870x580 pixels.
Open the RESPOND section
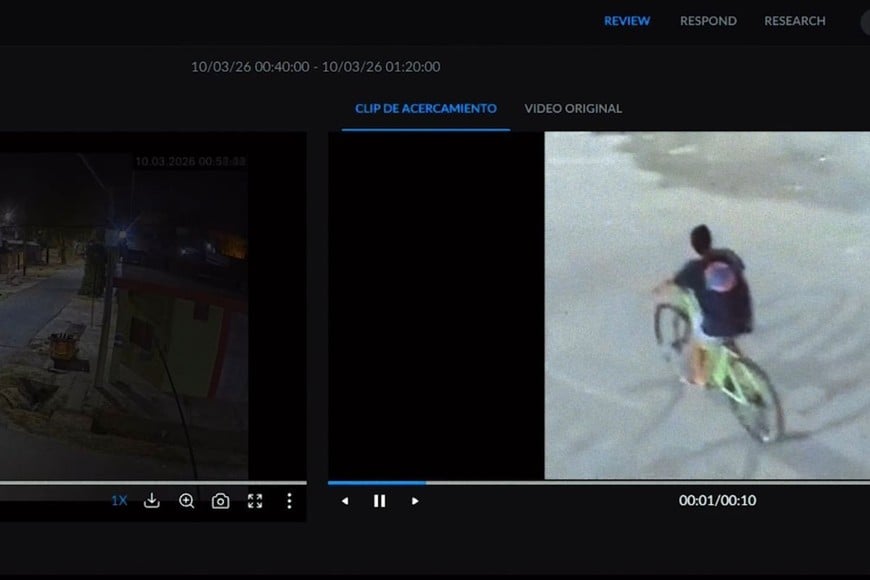pos(707,21)
